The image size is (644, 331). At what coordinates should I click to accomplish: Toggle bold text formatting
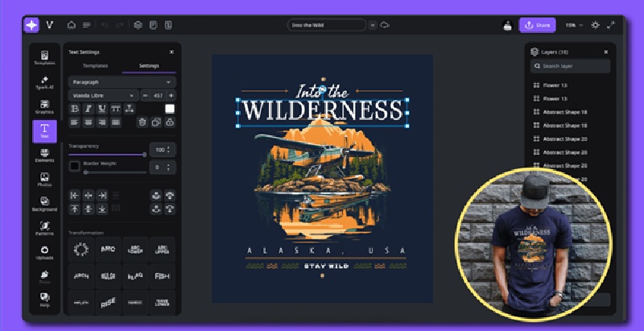pyautogui.click(x=75, y=109)
